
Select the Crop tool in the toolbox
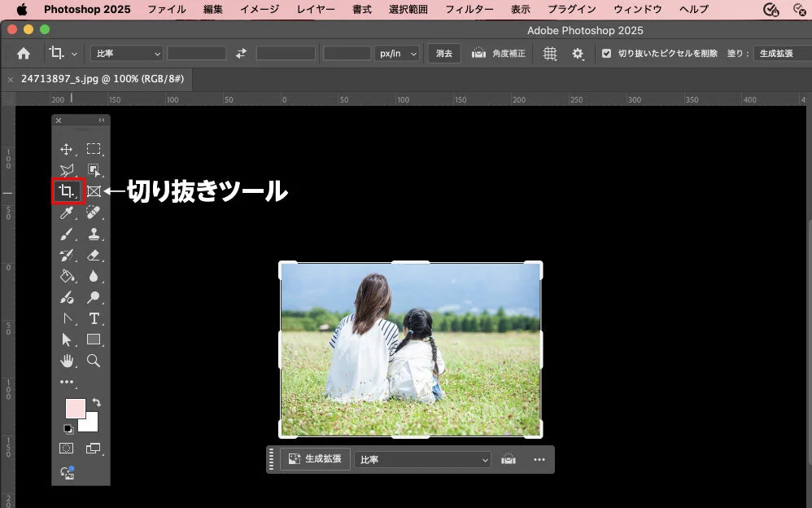pos(67,191)
